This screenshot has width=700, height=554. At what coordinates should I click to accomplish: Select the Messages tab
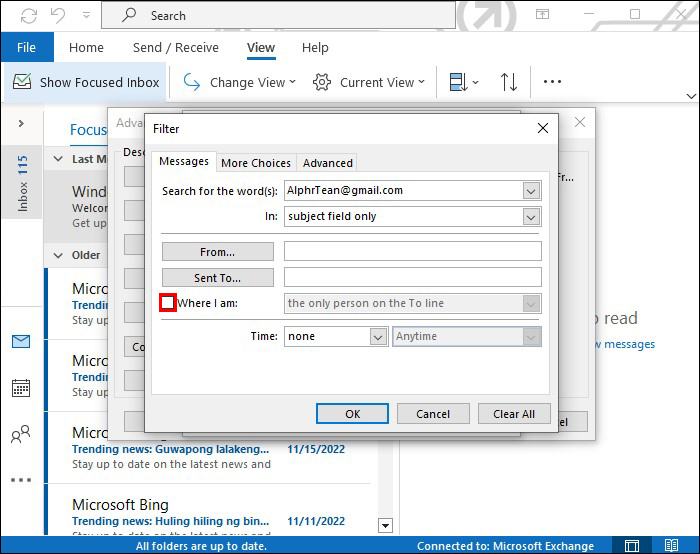184,161
